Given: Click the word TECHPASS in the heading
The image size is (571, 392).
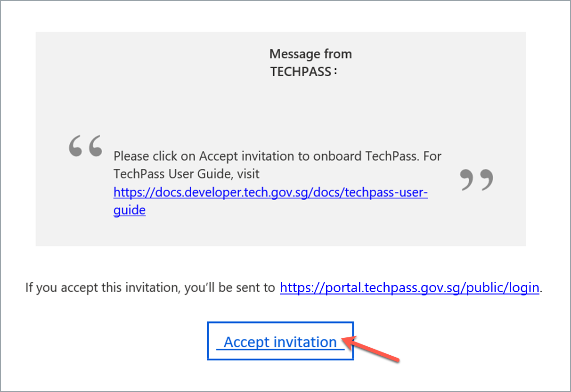Looking at the screenshot, I should pyautogui.click(x=301, y=72).
